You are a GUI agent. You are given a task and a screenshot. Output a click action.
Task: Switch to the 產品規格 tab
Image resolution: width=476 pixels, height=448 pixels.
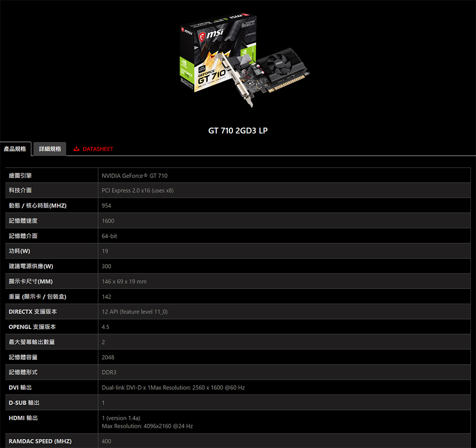coord(15,149)
